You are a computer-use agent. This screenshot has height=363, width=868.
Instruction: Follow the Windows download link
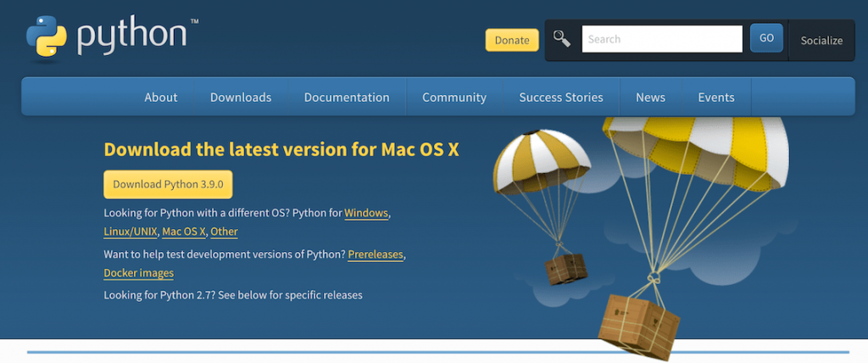(366, 213)
